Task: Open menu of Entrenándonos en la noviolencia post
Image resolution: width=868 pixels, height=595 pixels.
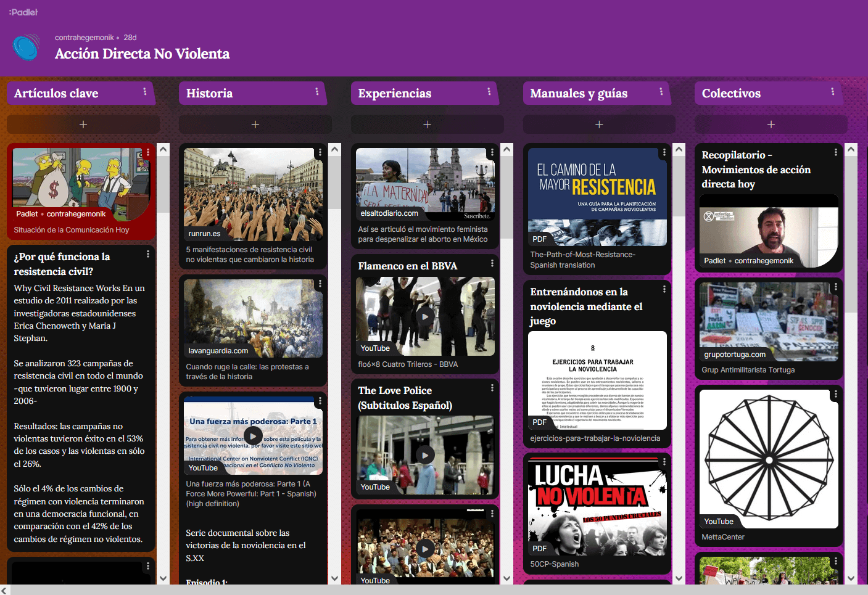Action: (664, 289)
